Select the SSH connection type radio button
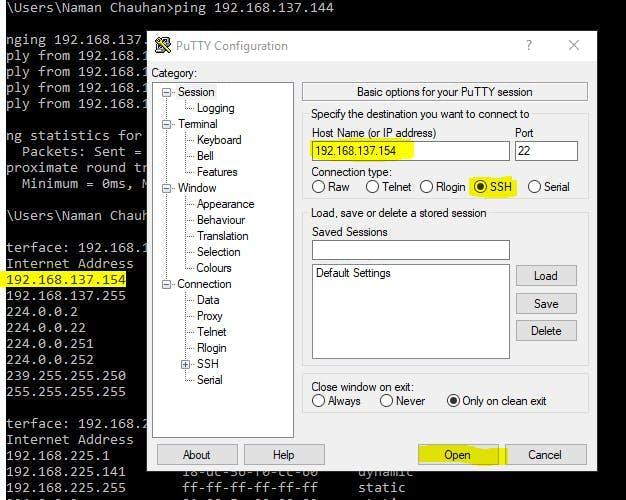 [480, 187]
